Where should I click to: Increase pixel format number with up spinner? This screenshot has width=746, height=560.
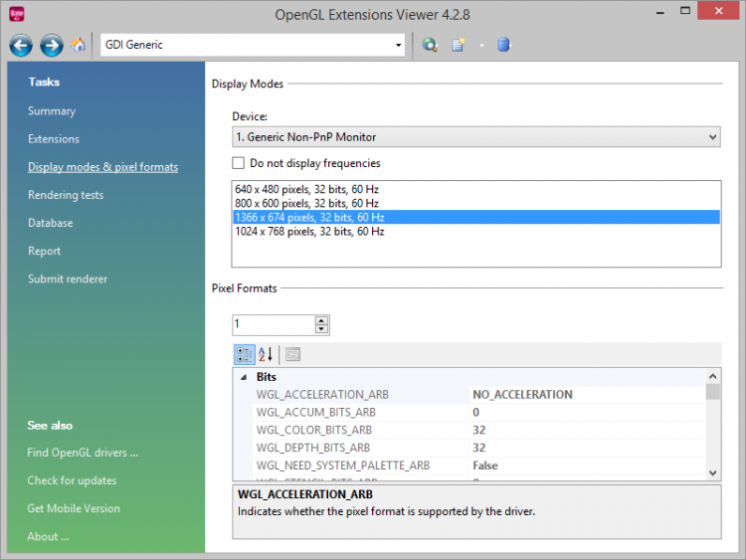pyautogui.click(x=321, y=320)
